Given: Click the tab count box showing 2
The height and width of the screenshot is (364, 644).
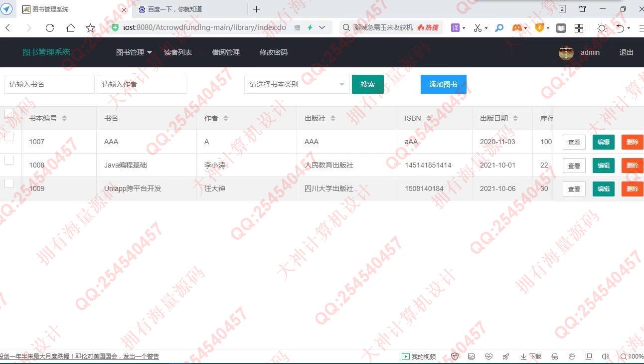Looking at the screenshot, I should click(x=562, y=9).
